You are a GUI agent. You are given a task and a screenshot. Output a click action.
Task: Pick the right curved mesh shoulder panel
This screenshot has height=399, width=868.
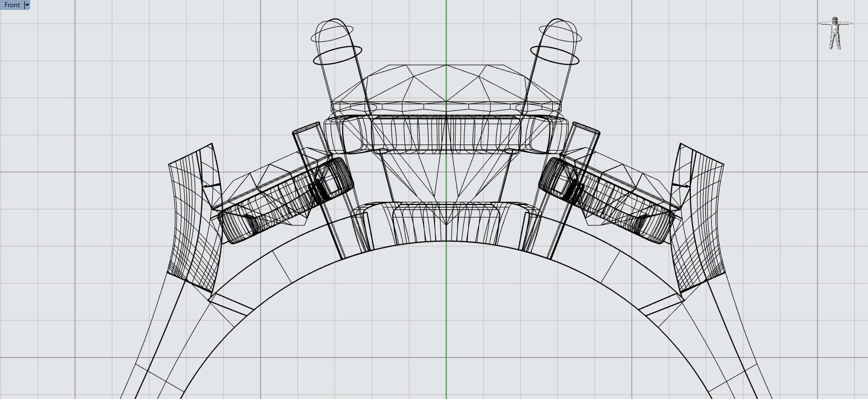tap(701, 220)
